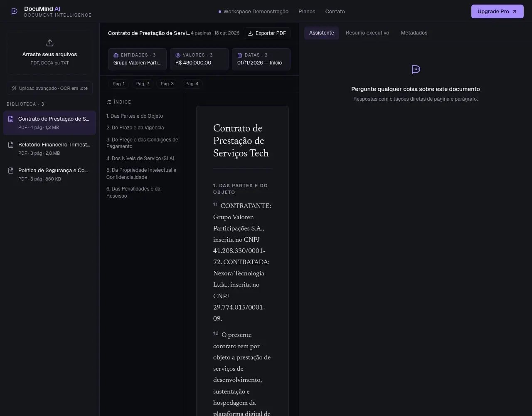Click the Índice list icon
This screenshot has width=532, height=416.
click(x=109, y=102)
